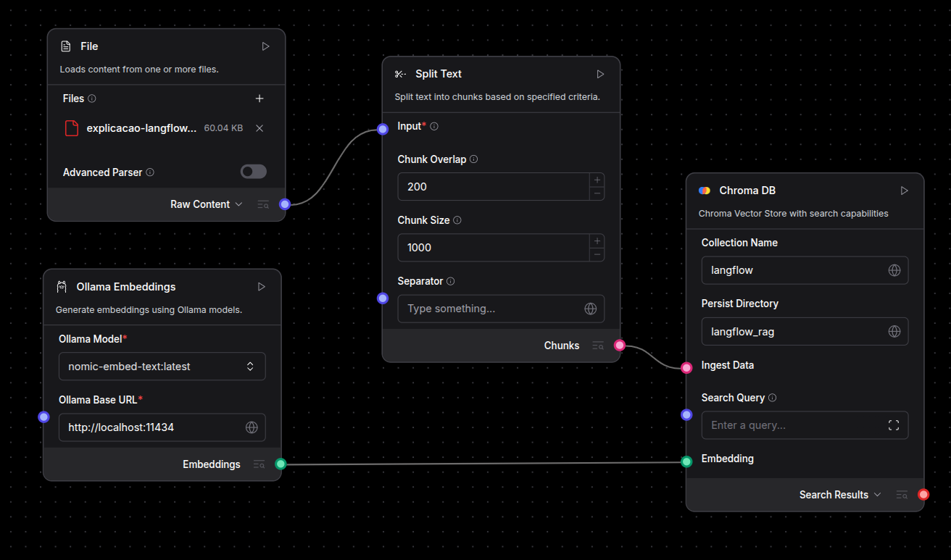The height and width of the screenshot is (560, 951).
Task: Inspect the Embeddings output icon
Action: [259, 464]
